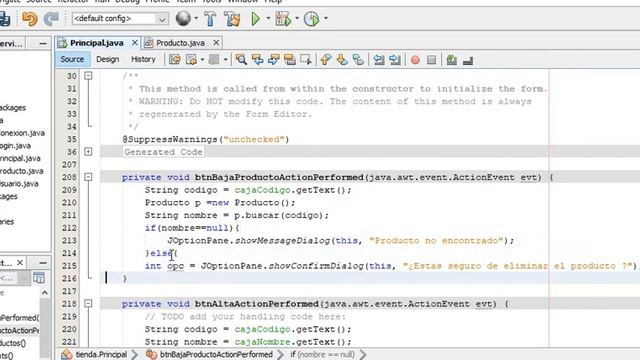Viewport: 640px width, 360px height.
Task: Click the Undo arrow icon
Action: pos(30,19)
